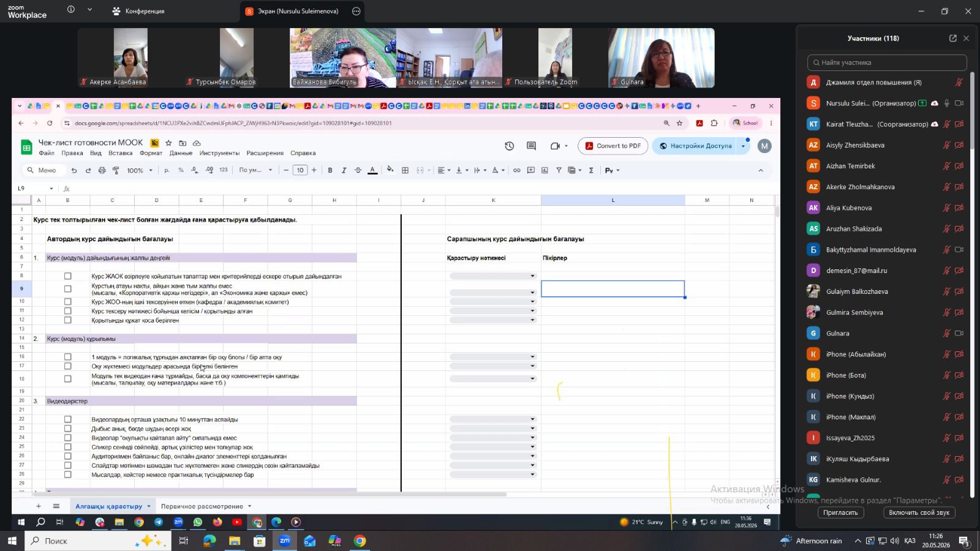Open the functions sigma menu
Screen dimensions: 980x551
(591, 170)
